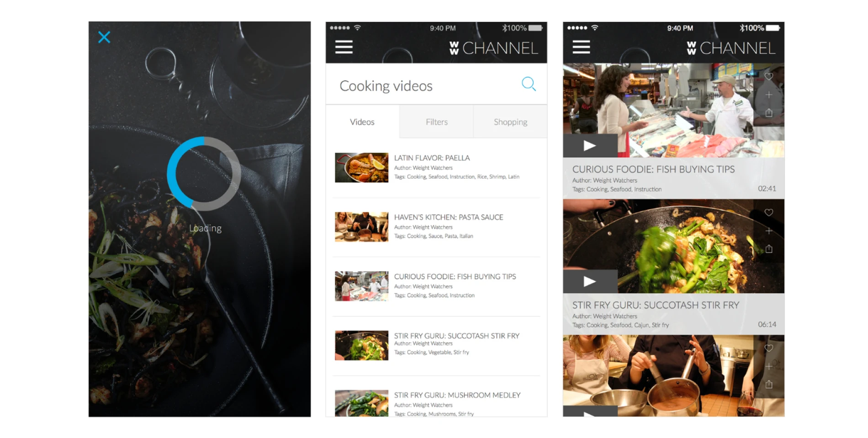Open the Shopping tab
The height and width of the screenshot is (438, 868).
(x=510, y=122)
